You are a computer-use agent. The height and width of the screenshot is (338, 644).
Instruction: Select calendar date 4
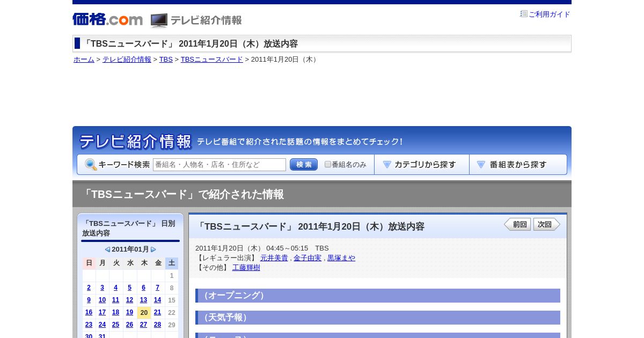pos(115,288)
